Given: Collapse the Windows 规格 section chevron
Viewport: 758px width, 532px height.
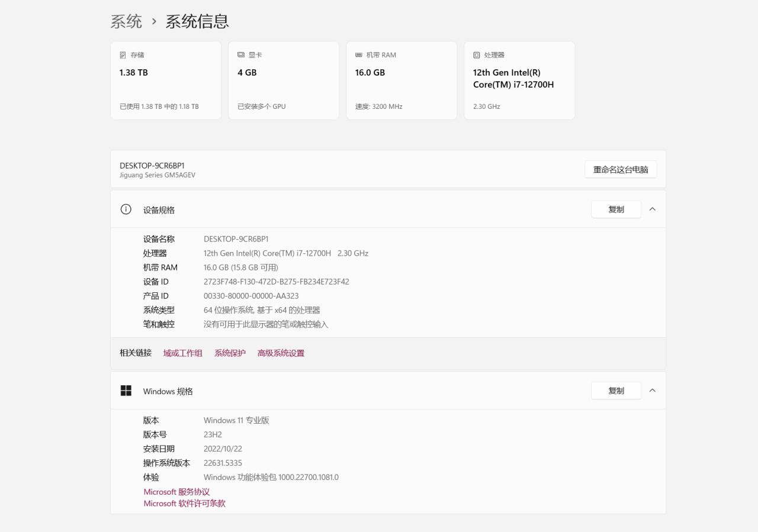Looking at the screenshot, I should [652, 391].
